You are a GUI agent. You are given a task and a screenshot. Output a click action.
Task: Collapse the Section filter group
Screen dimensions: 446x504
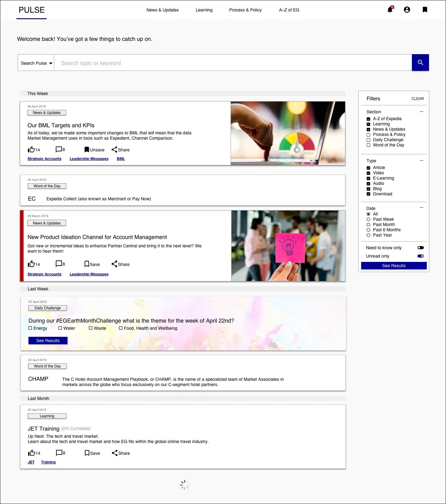(422, 111)
